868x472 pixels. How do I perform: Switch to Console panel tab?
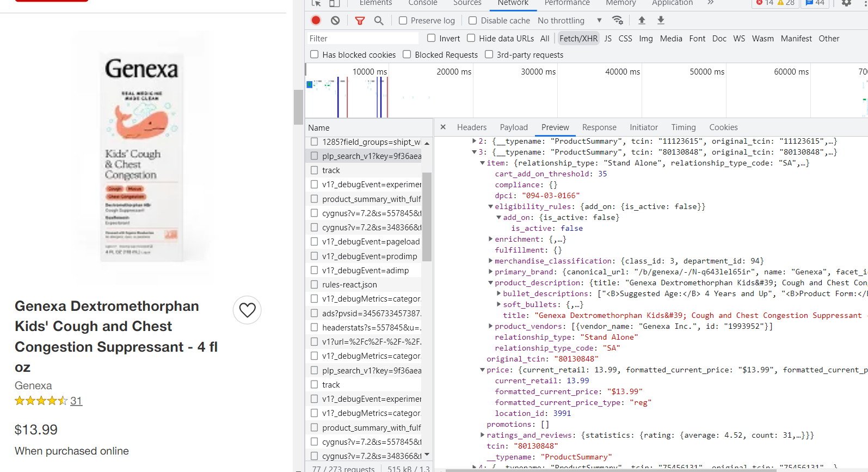[x=423, y=3]
